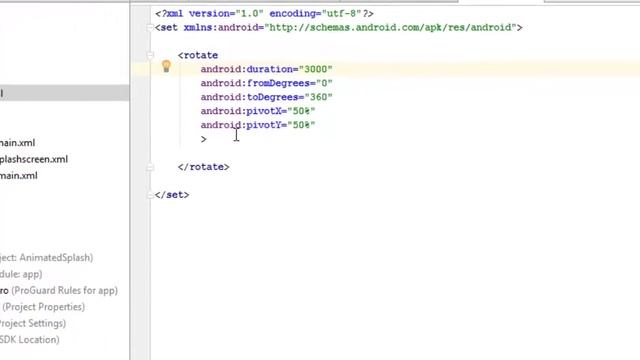Click fold marker beside closing set tag
Viewport: 640px width, 360px height.
point(150,195)
